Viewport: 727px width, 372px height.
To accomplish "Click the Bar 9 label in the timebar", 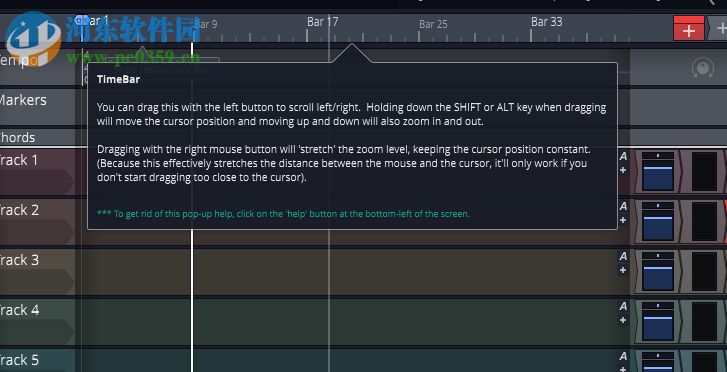I will click(205, 24).
